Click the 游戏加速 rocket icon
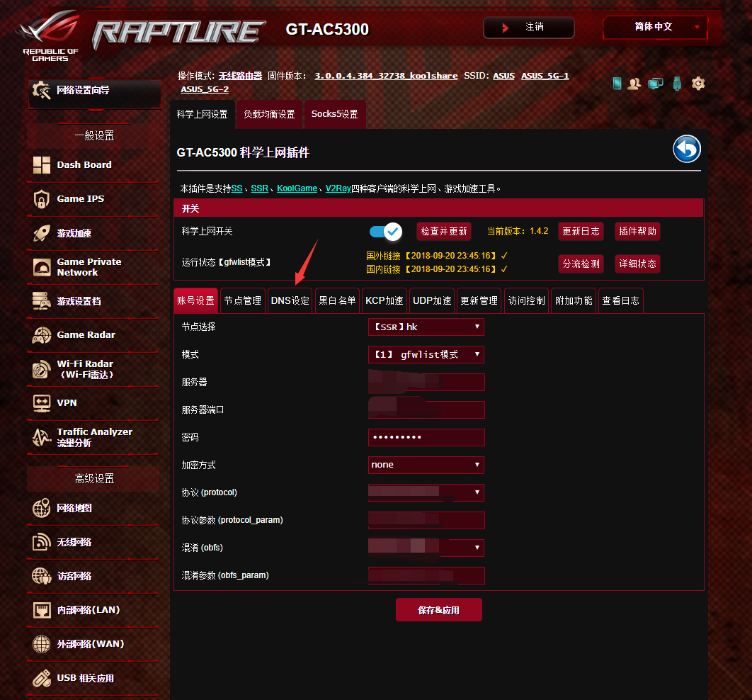This screenshot has height=700, width=752. (x=41, y=233)
